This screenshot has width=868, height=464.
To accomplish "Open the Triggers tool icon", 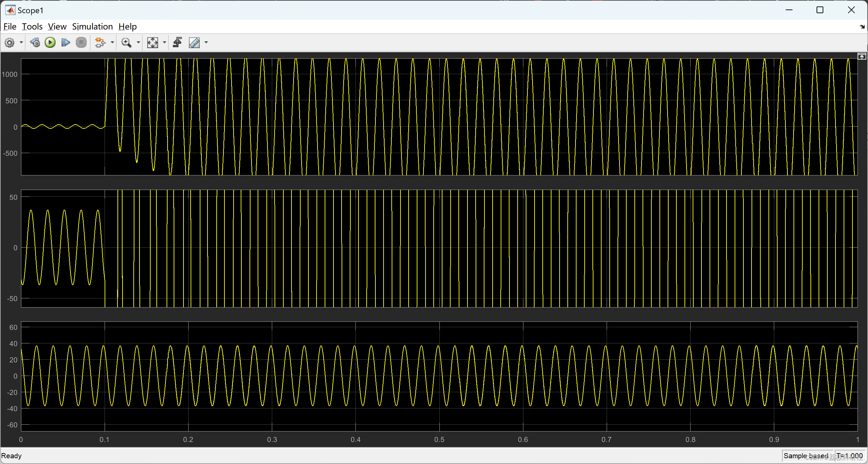I will [x=177, y=43].
